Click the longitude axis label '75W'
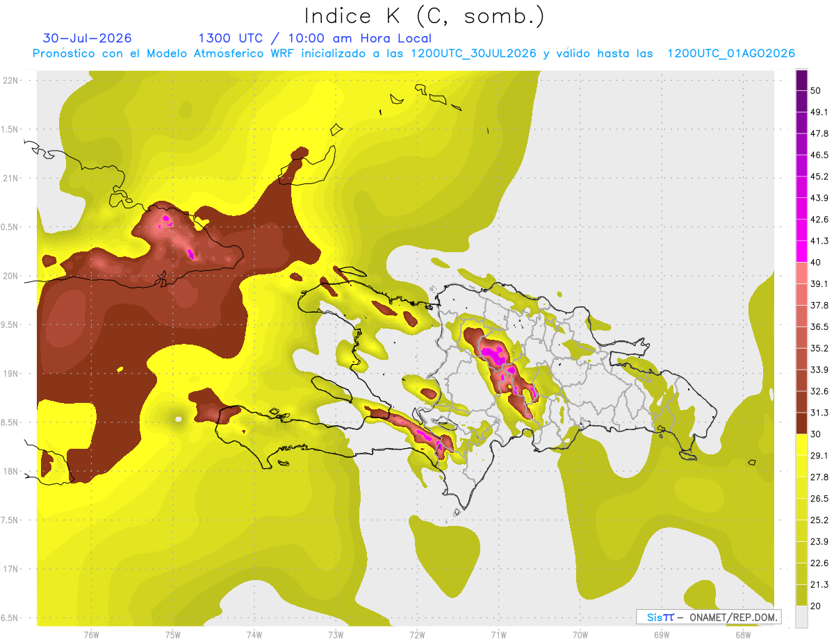This screenshot has width=834, height=644. coord(172,634)
